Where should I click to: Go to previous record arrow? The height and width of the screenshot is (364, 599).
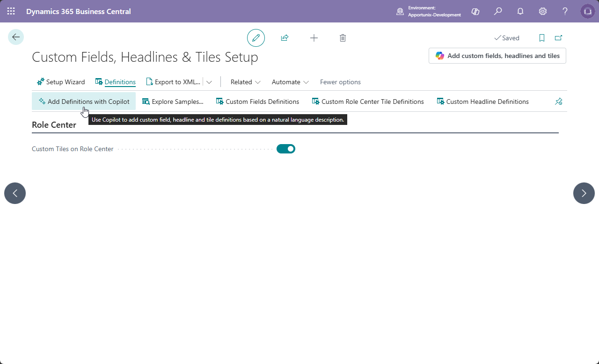[15, 193]
